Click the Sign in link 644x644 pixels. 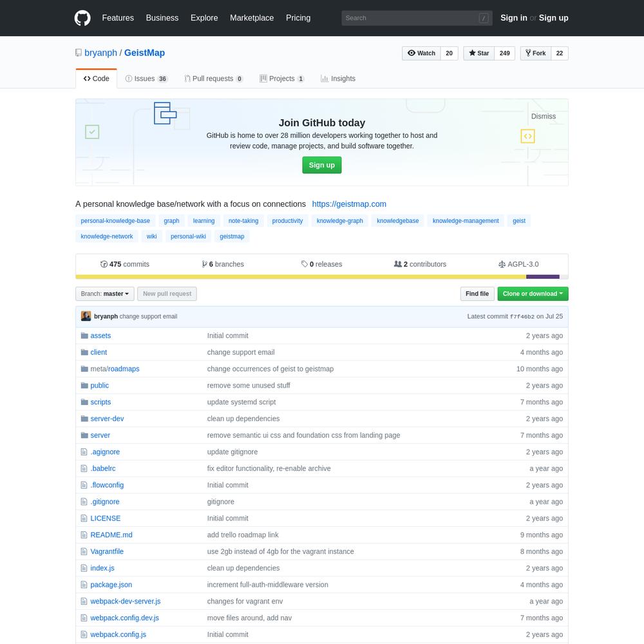(514, 18)
